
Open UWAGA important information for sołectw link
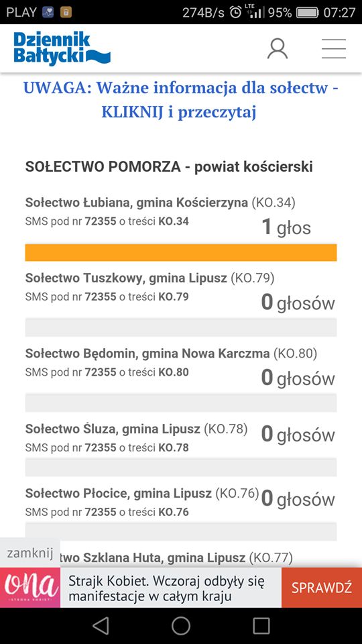180,99
